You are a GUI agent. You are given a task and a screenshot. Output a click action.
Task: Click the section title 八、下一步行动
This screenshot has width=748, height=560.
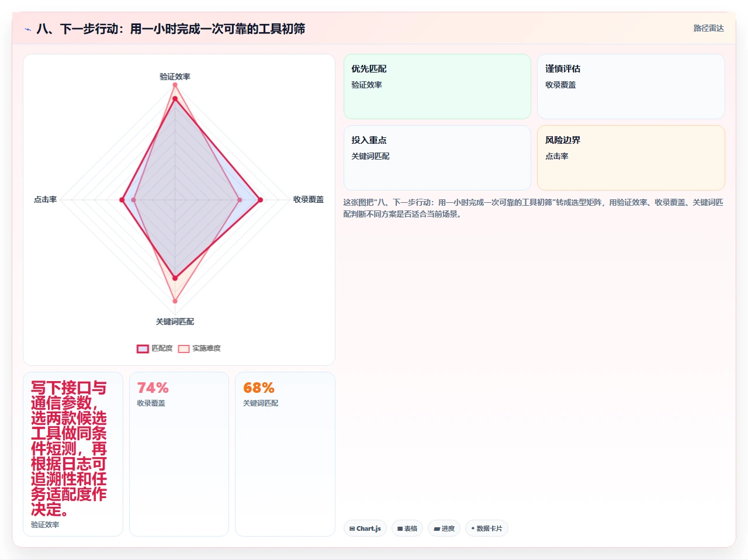point(171,29)
